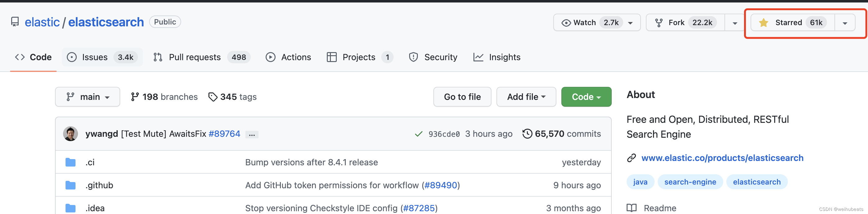This screenshot has height=214, width=868.
Task: Click the Public visibility badge
Action: [165, 22]
